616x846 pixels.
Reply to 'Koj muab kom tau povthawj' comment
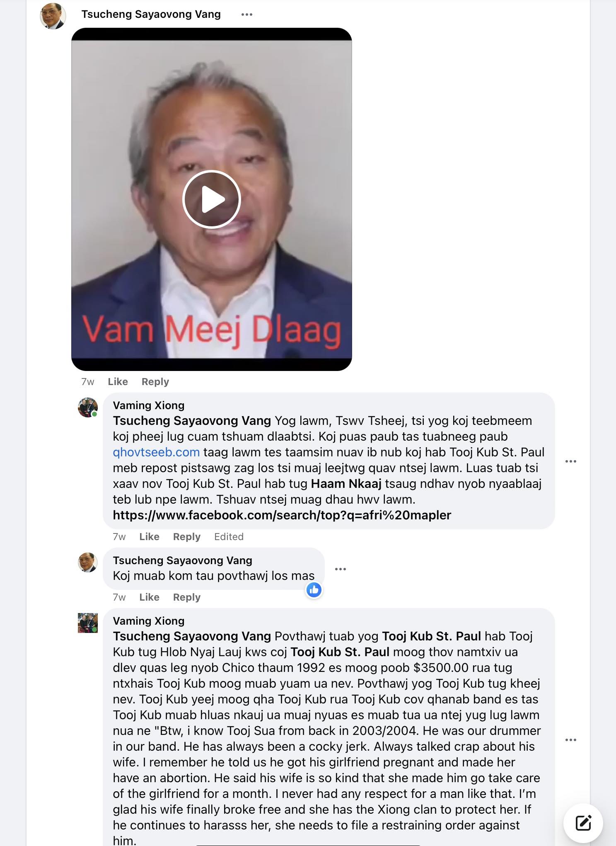(187, 597)
